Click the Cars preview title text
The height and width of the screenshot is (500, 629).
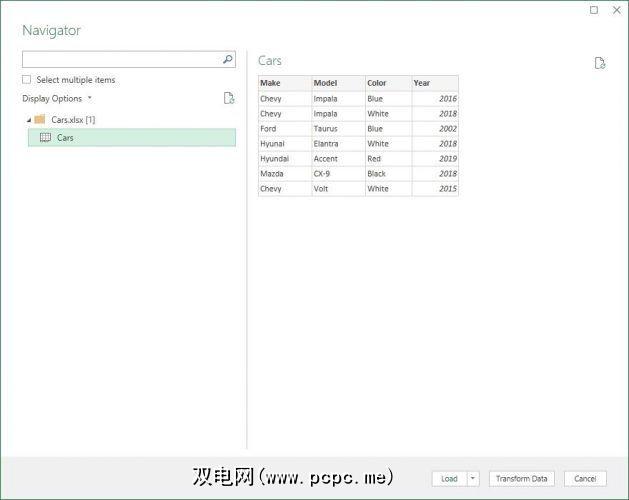coord(270,61)
